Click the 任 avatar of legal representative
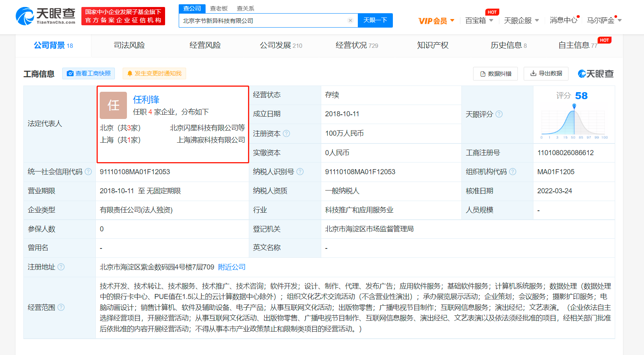The image size is (644, 355). (x=113, y=105)
